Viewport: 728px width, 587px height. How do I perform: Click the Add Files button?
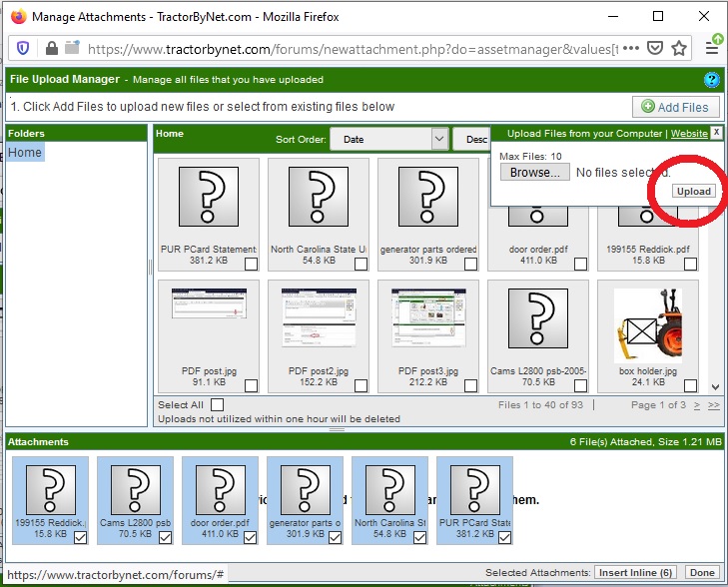[675, 107]
